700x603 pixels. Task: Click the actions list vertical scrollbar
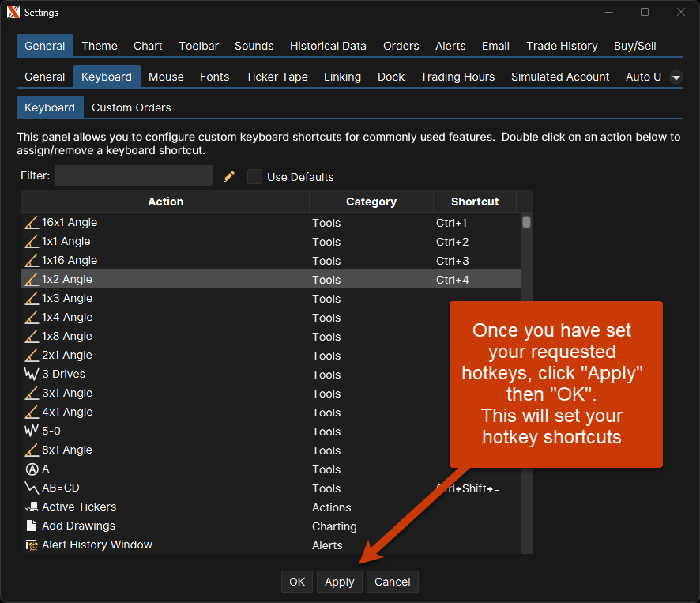pyautogui.click(x=526, y=223)
